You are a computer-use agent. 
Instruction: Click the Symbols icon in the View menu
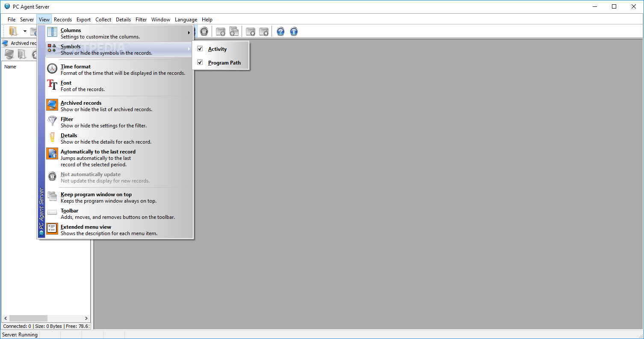pyautogui.click(x=52, y=48)
